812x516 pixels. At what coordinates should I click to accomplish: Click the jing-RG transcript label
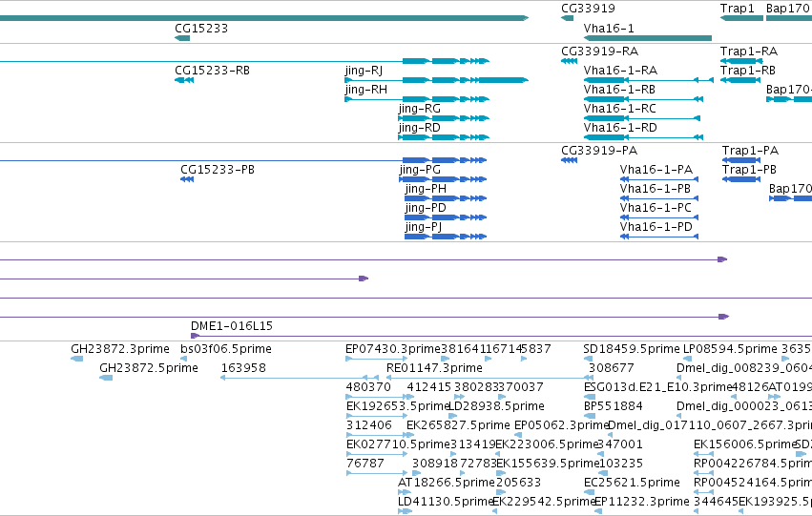[420, 108]
